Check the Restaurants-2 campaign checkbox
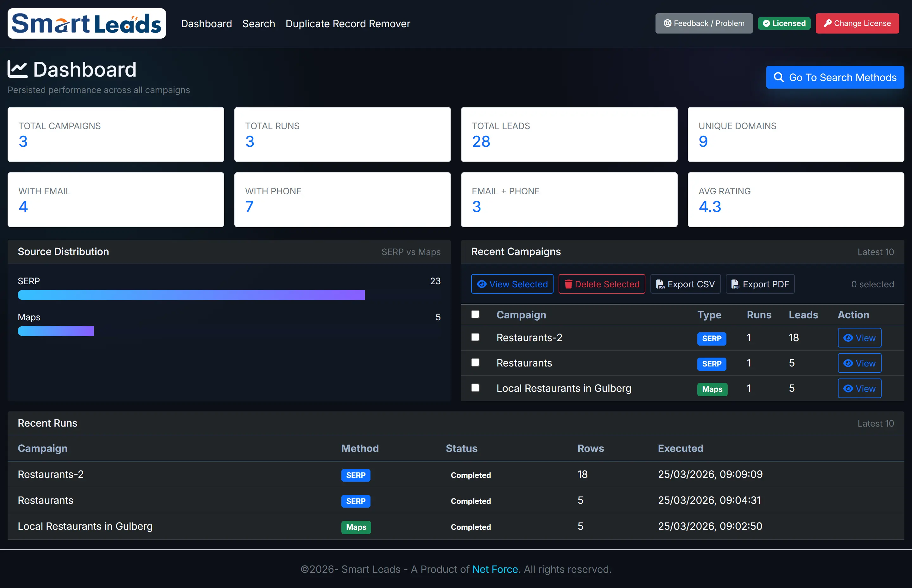The image size is (912, 588). 475,337
